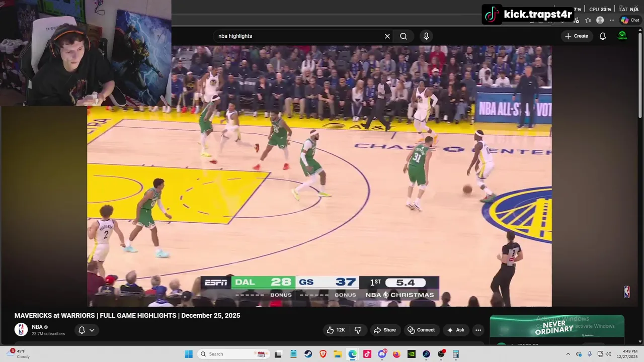Open the NBA channel name link
This screenshot has height=362, width=644.
pos(37,327)
